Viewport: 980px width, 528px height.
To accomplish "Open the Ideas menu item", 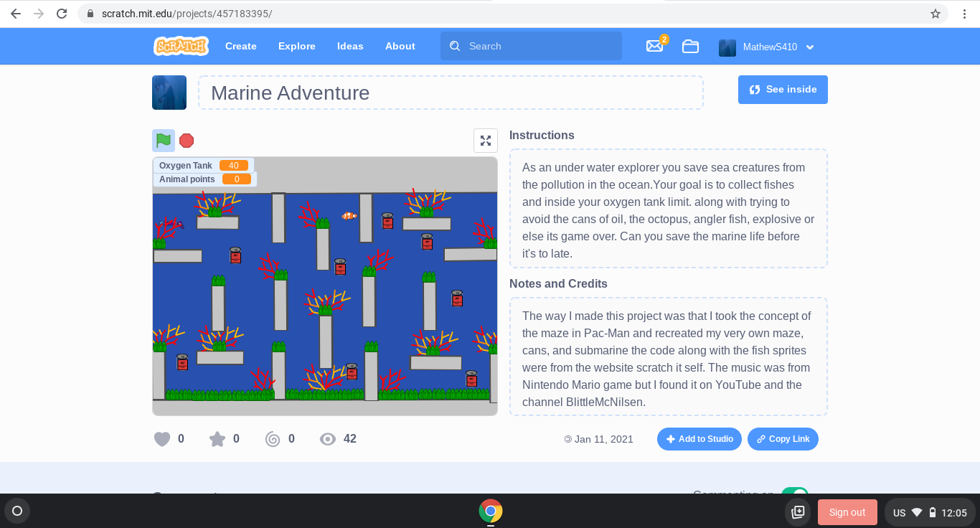I will click(350, 46).
